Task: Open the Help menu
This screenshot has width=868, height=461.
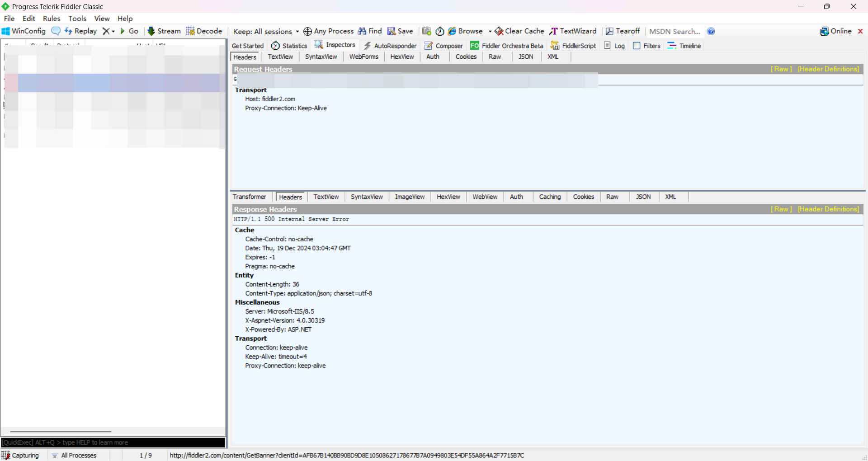Action: 125,19
